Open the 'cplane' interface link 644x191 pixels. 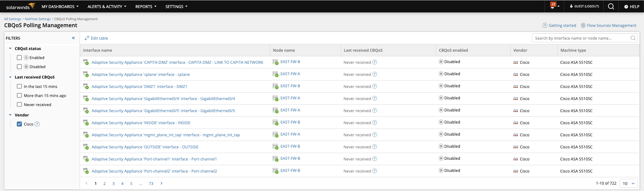[x=141, y=75]
